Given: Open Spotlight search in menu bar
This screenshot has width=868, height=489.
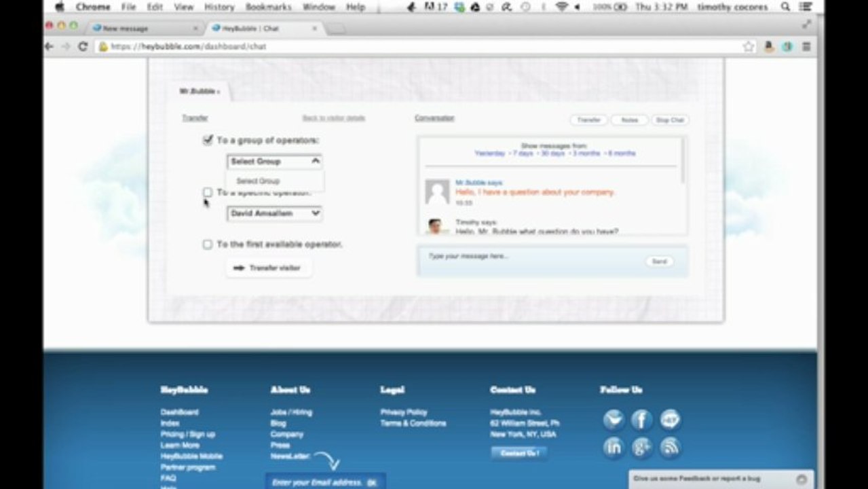Looking at the screenshot, I should coord(785,7).
